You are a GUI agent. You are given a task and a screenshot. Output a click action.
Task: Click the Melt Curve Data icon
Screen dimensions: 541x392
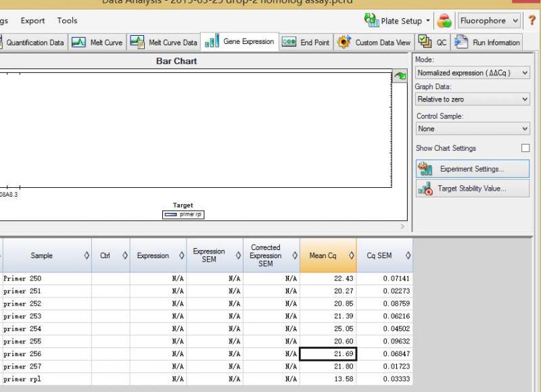click(x=137, y=42)
